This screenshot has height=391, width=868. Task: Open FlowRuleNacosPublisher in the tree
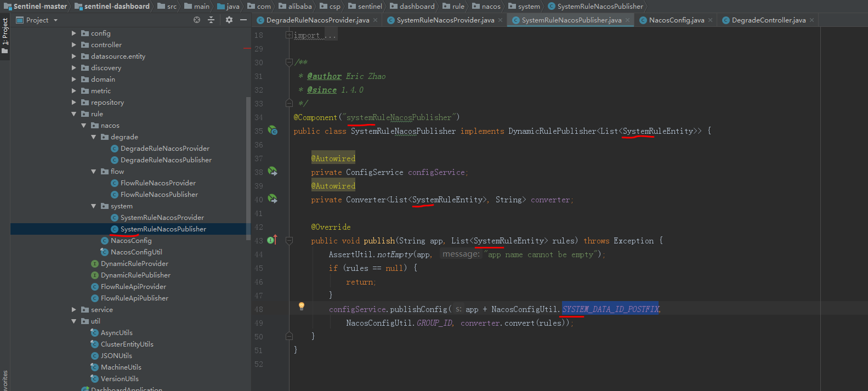pos(154,195)
